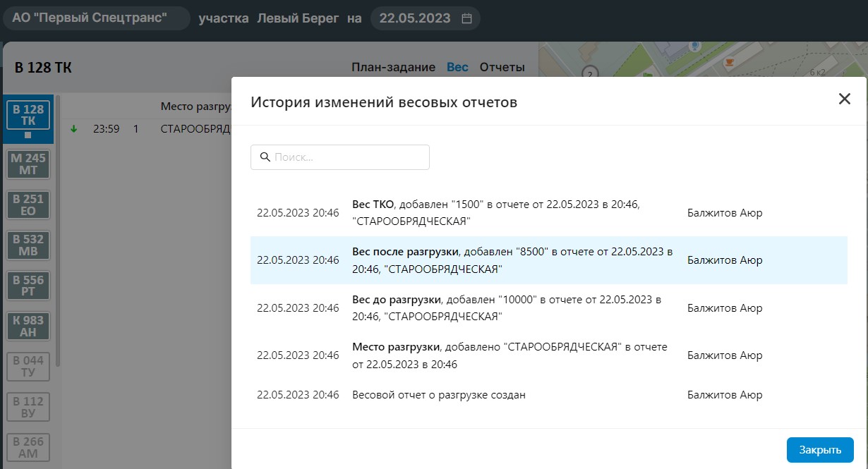Viewport: 868px width, 469px height.
Task: Open the 22.05.2023 date picker
Action: [x=415, y=18]
